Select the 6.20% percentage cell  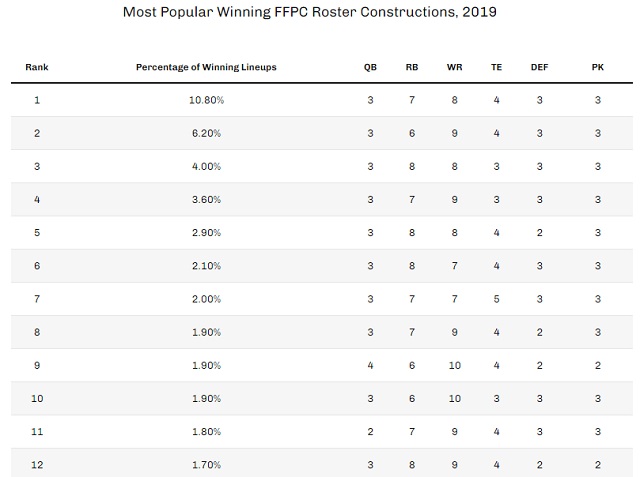tap(206, 133)
